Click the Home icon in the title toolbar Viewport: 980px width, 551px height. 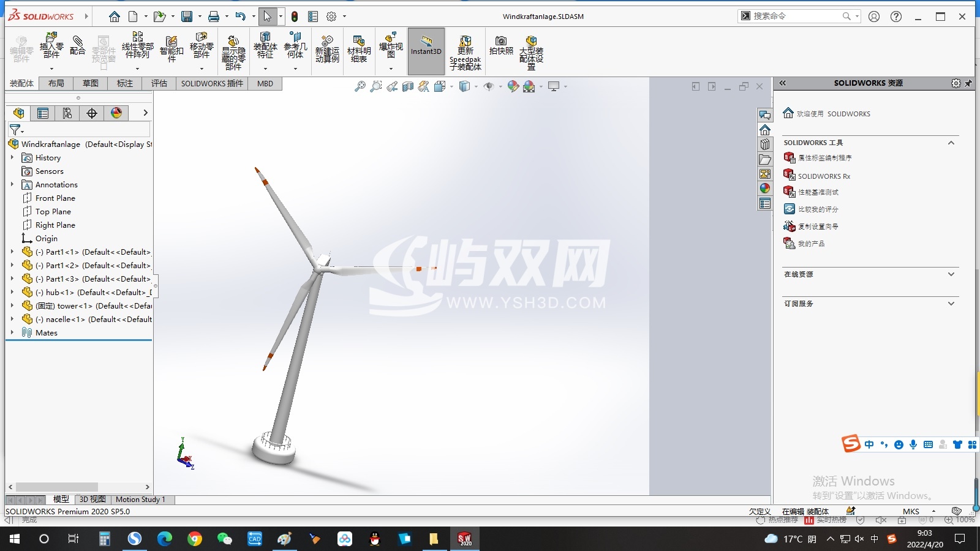(115, 17)
